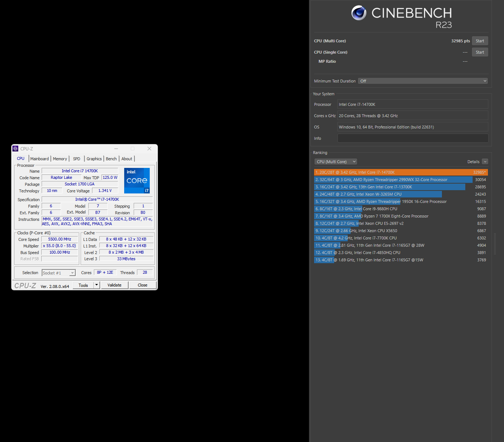Open the Socket #1 selection dropdown

click(59, 273)
